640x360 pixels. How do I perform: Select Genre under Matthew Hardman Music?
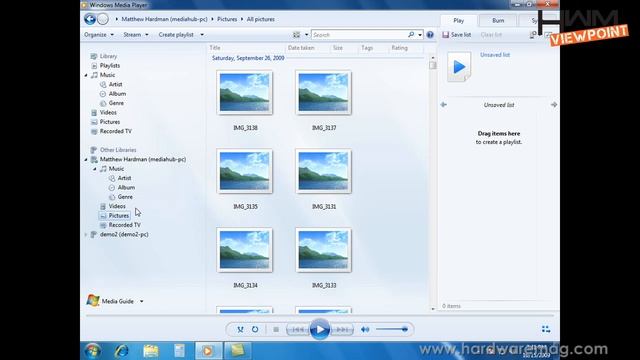point(125,197)
